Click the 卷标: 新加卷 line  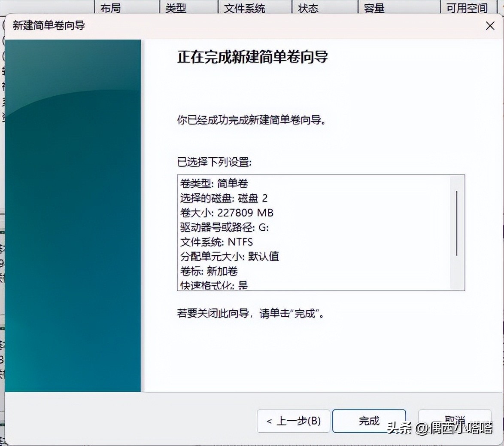208,271
